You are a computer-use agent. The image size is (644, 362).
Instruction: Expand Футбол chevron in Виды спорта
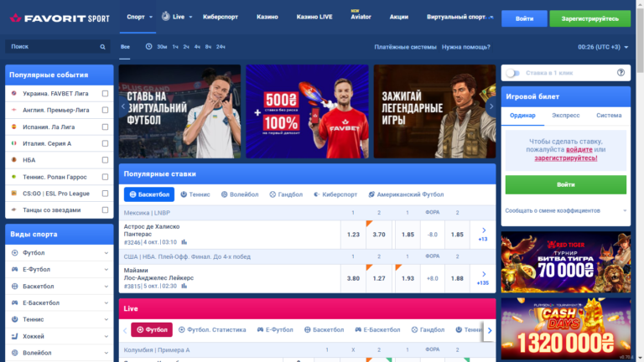coord(106,253)
